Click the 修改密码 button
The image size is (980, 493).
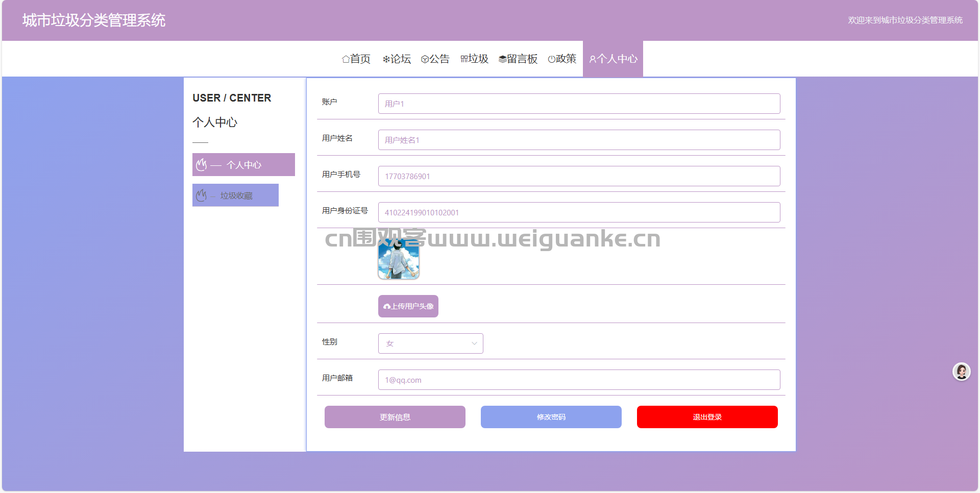(x=551, y=417)
